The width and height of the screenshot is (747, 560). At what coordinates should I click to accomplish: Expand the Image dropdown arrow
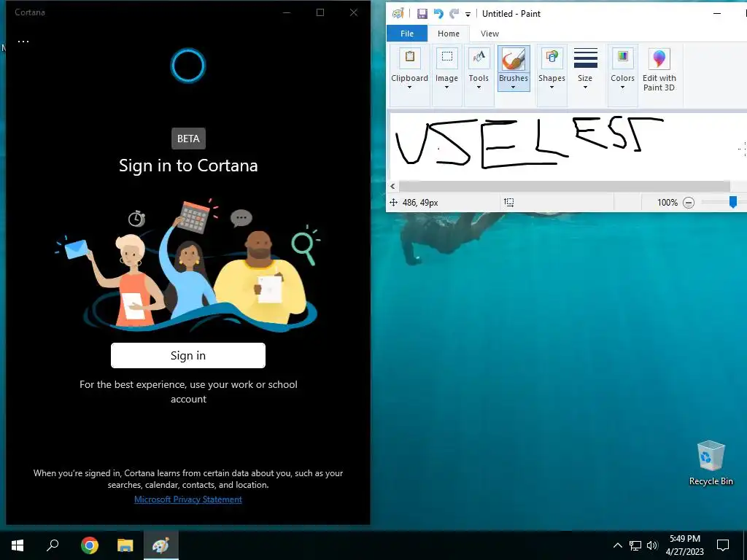(x=446, y=87)
